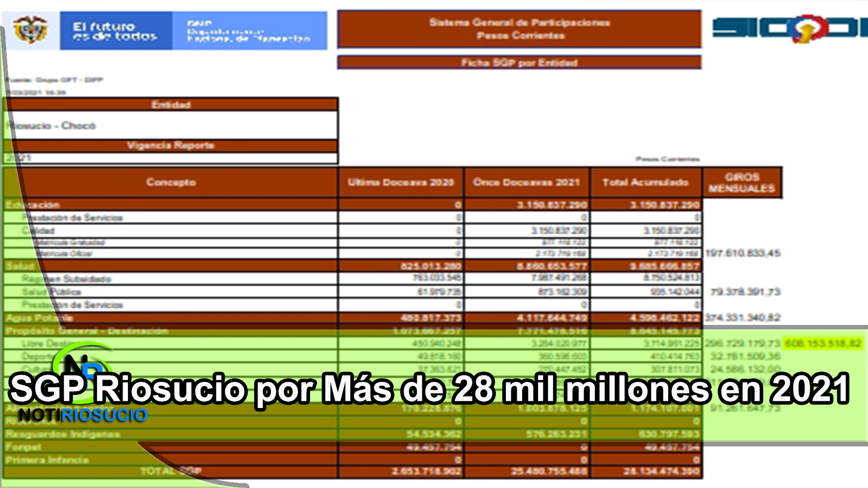Click the NOTIRIOSUCIO watermark text
Image resolution: width=868 pixels, height=488 pixels.
click(x=83, y=415)
